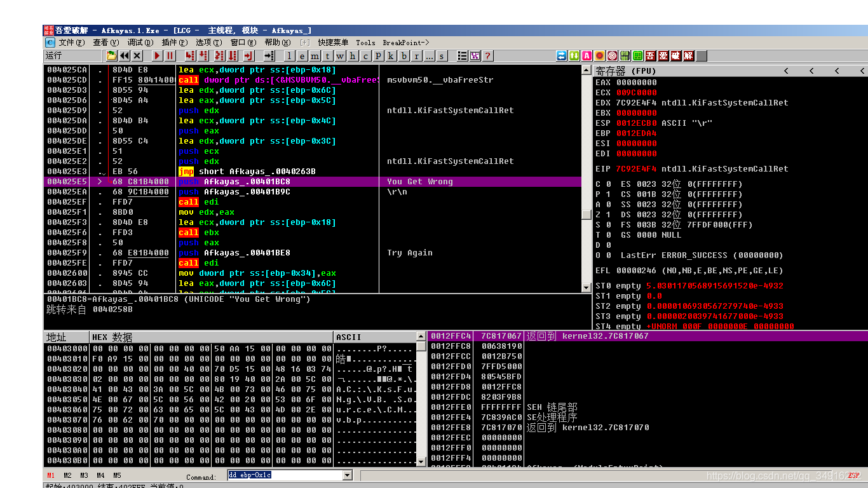Image resolution: width=868 pixels, height=488 pixels.
Task: Open Source window with 's' button
Action: [x=442, y=56]
